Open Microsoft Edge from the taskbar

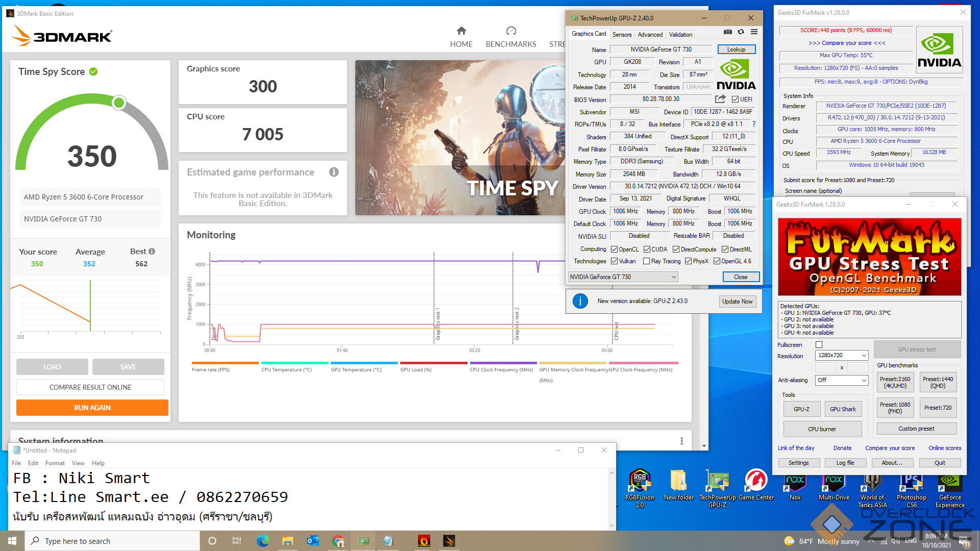262,541
